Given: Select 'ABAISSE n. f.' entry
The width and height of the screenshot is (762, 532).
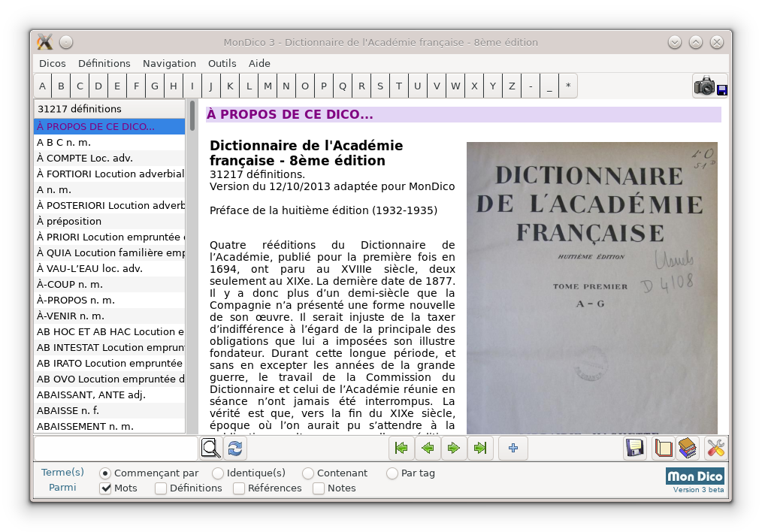Looking at the screenshot, I should (x=110, y=410).
